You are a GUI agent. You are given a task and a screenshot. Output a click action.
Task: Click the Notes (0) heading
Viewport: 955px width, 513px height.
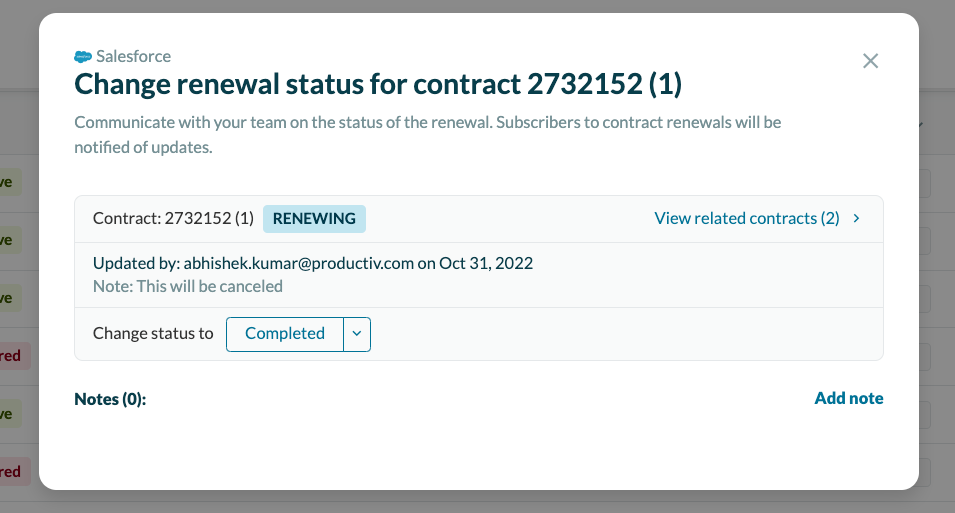(x=110, y=399)
